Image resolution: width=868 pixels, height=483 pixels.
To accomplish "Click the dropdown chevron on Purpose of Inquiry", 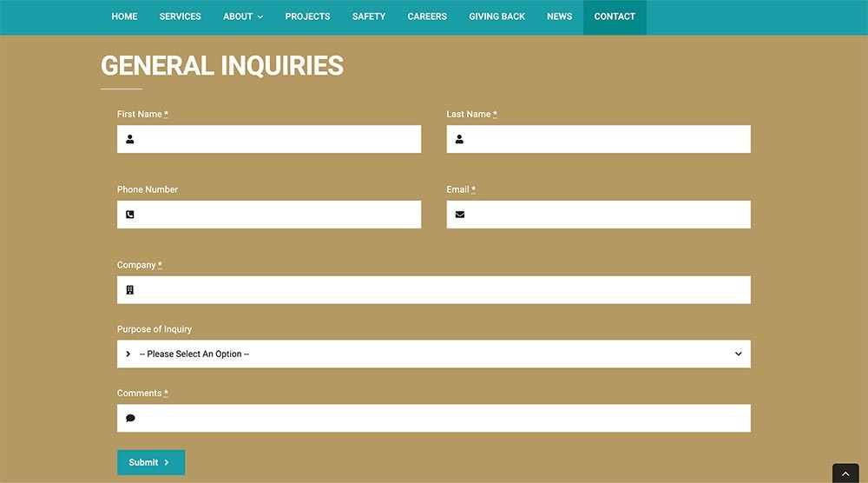I will 738,354.
